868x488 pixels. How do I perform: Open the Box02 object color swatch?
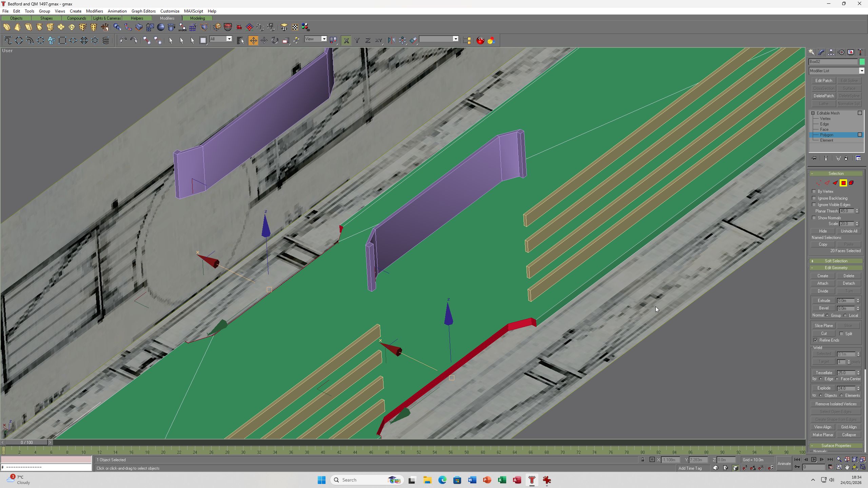click(x=862, y=62)
